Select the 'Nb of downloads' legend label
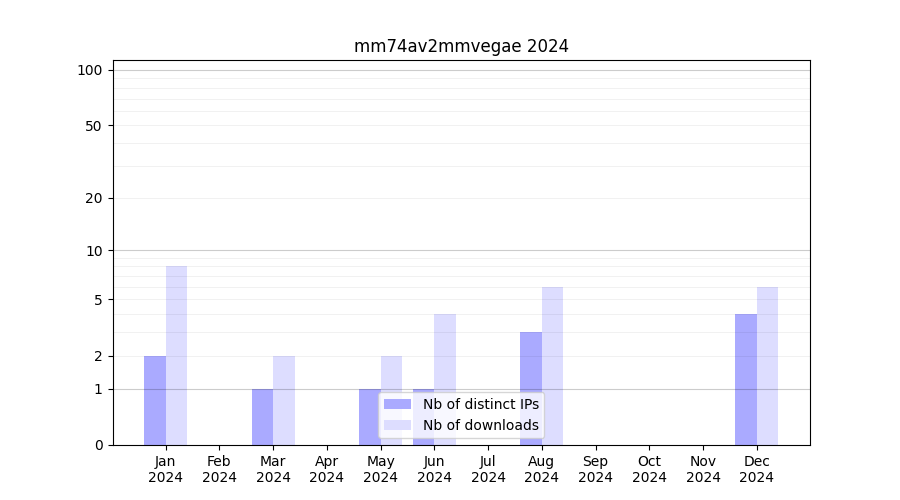Screen dimensions: 900x500 click(x=480, y=425)
